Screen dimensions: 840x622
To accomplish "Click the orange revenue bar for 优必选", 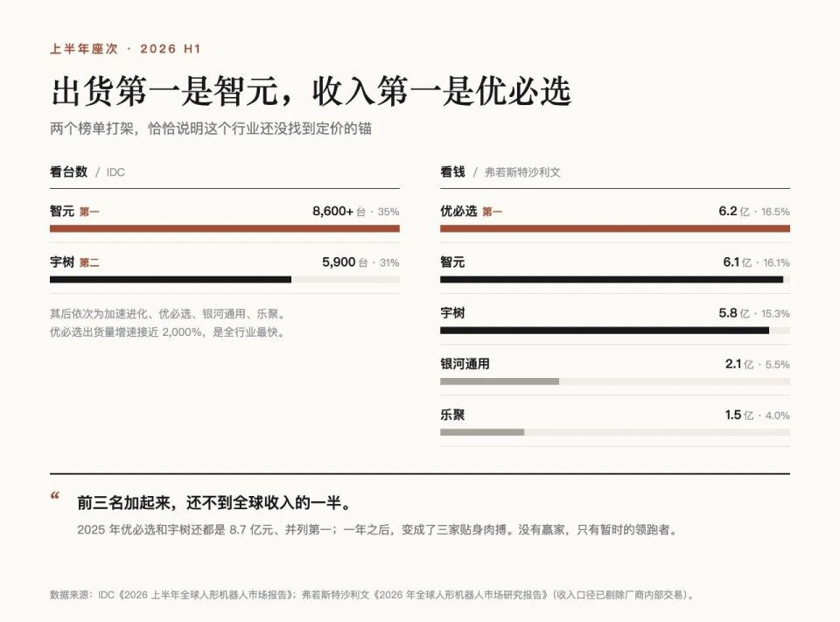I will point(615,228).
